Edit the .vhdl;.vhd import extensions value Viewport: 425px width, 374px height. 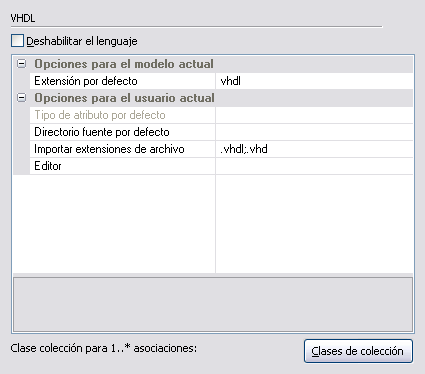tap(314, 149)
